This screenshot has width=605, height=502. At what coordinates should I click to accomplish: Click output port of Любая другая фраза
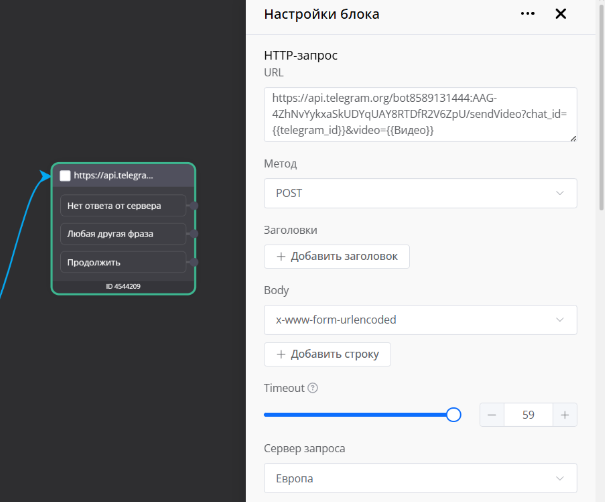click(192, 234)
